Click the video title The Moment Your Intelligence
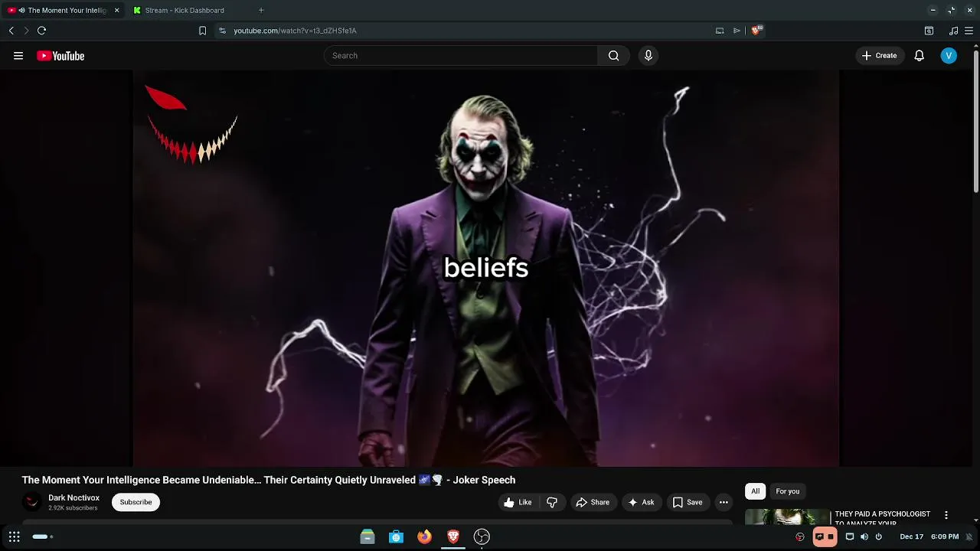 pos(269,480)
